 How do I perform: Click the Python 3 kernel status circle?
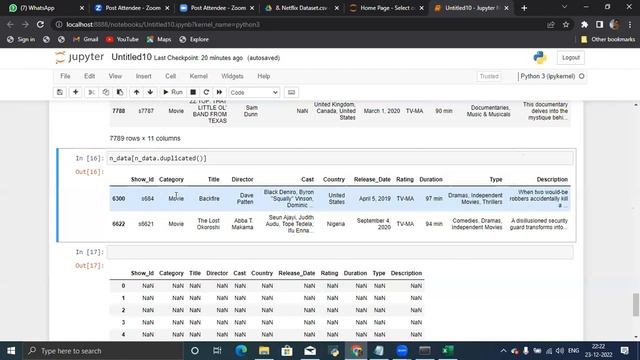pos(582,76)
